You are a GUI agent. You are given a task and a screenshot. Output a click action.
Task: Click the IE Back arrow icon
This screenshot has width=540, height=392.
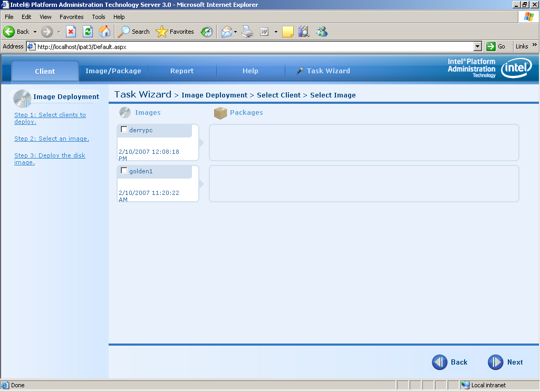[9, 32]
